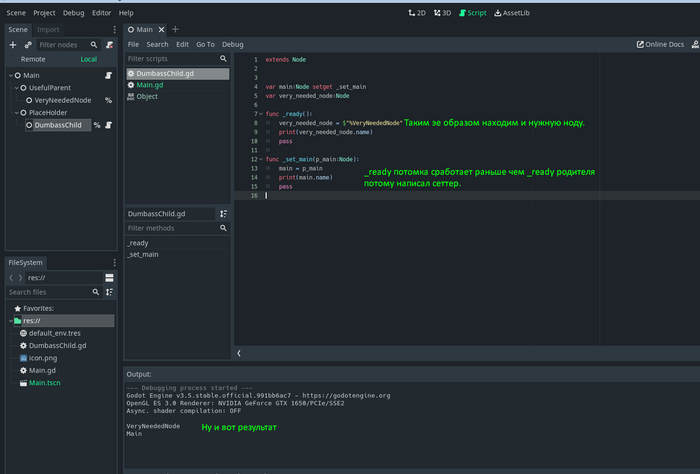Switch to the Import tab
Viewport: 700px width, 474px height.
click(x=48, y=30)
